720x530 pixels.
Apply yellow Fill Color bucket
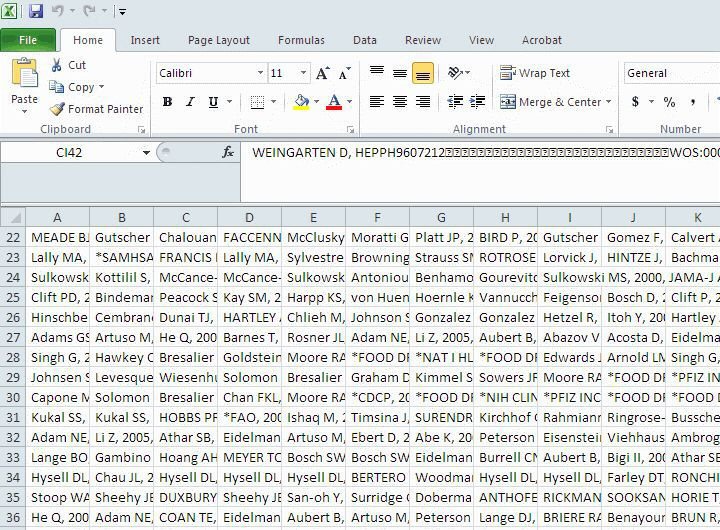[301, 101]
